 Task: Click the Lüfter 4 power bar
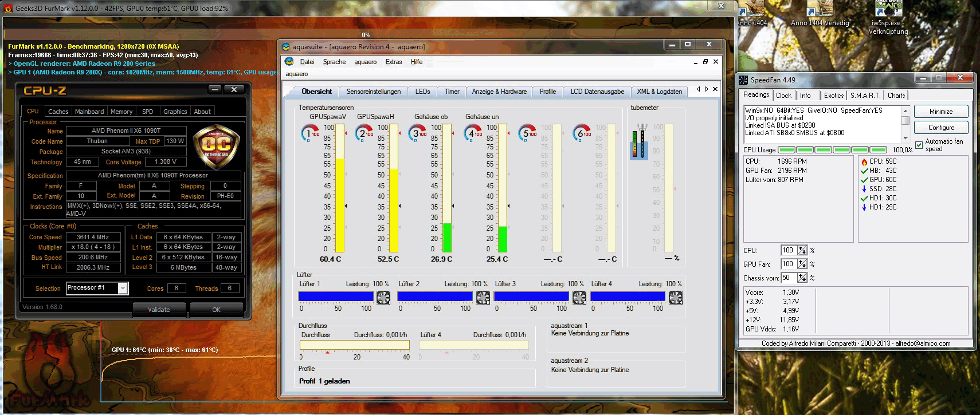[x=628, y=297]
